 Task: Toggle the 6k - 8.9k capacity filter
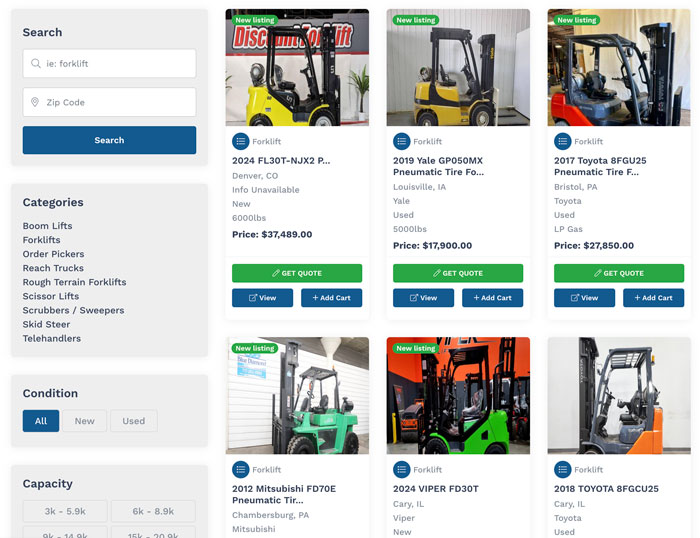(x=153, y=511)
